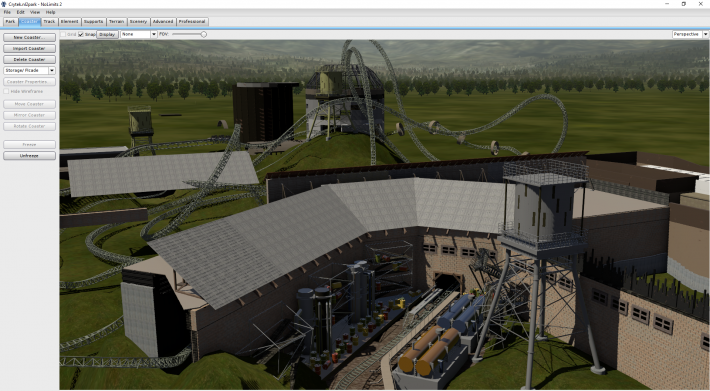Open the None display dropdown
This screenshot has height=391, width=710.
[x=139, y=34]
